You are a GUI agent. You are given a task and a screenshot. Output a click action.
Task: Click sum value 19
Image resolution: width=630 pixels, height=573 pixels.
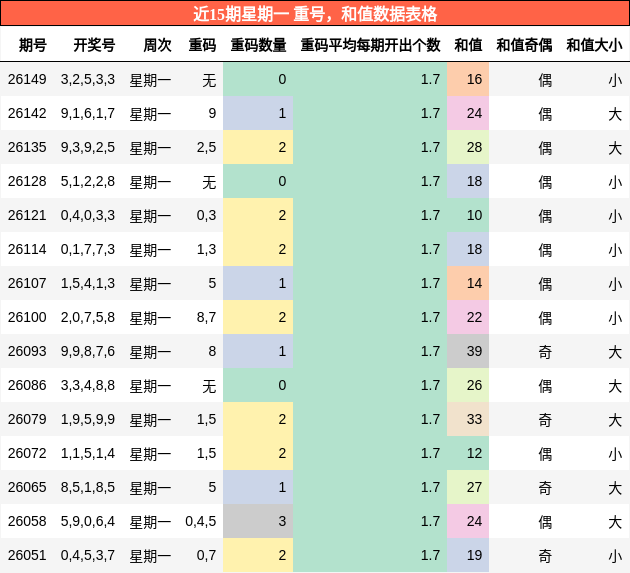coord(474,555)
